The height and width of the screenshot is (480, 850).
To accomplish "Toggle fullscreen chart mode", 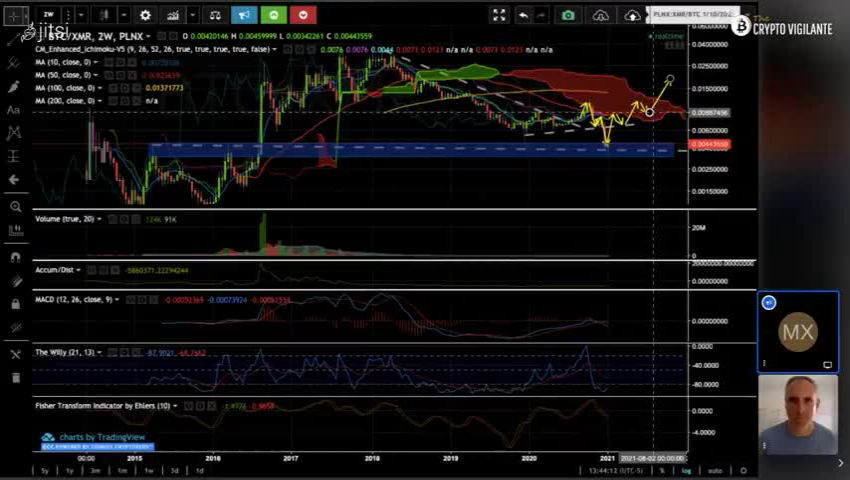I will 499,15.
